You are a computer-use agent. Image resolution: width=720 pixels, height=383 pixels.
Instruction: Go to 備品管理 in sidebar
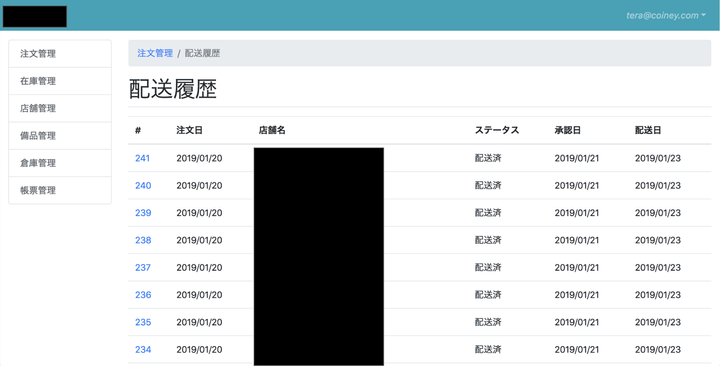(60, 136)
